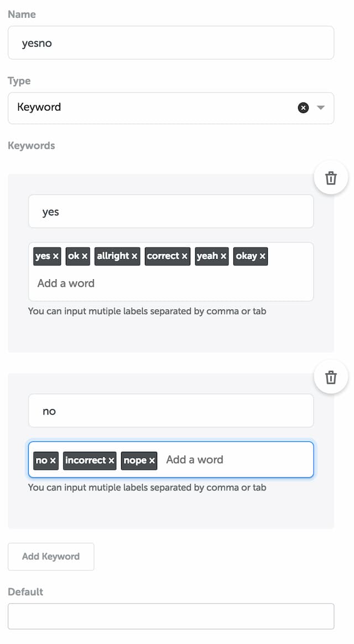Remove the 'nope' tag
The height and width of the screenshot is (644, 354).
pos(152,460)
